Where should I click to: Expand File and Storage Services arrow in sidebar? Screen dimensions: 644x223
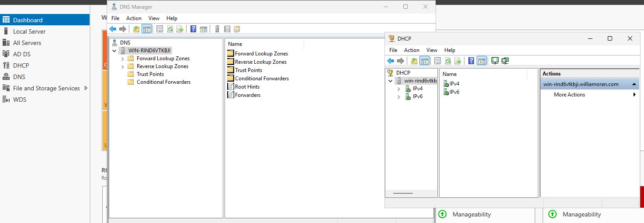86,88
